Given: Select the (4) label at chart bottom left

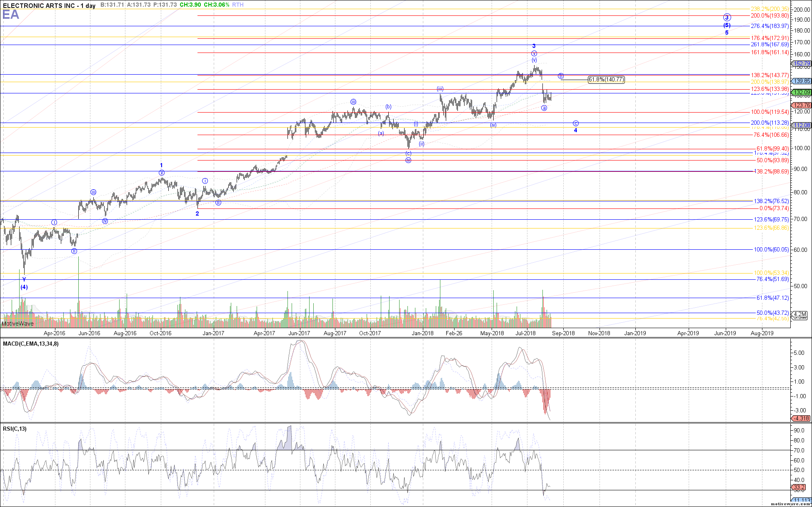Looking at the screenshot, I should pyautogui.click(x=24, y=287).
